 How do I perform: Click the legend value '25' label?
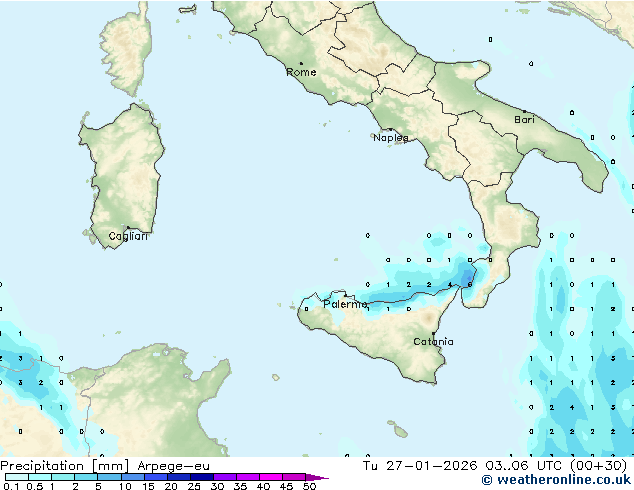194,486
